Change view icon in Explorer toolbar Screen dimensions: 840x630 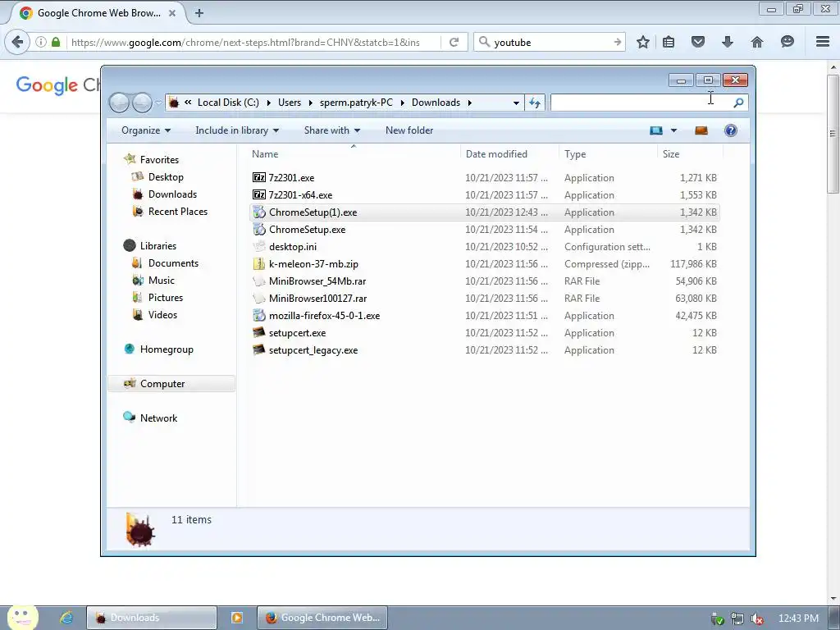(x=656, y=130)
